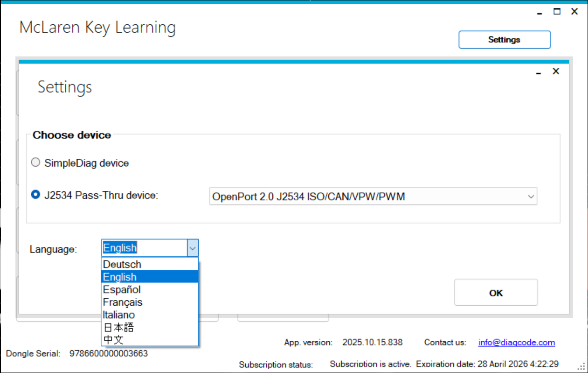The image size is (588, 373).
Task: Close the Settings dialog window
Action: coord(555,71)
